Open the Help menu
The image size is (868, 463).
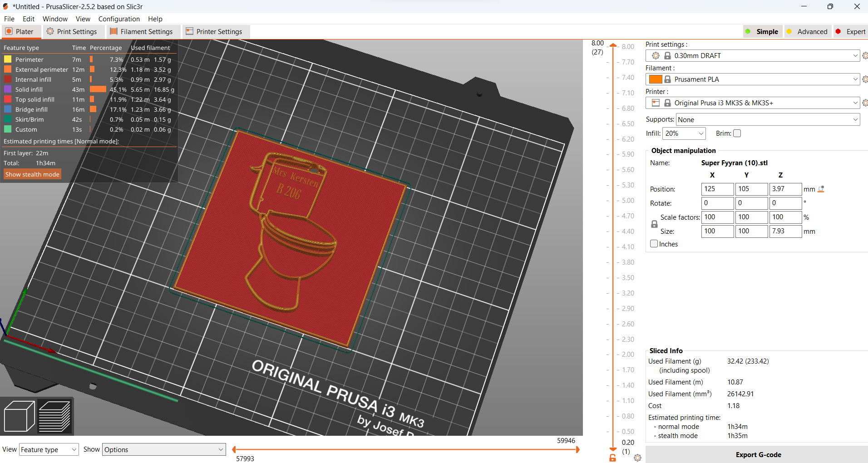(x=155, y=19)
